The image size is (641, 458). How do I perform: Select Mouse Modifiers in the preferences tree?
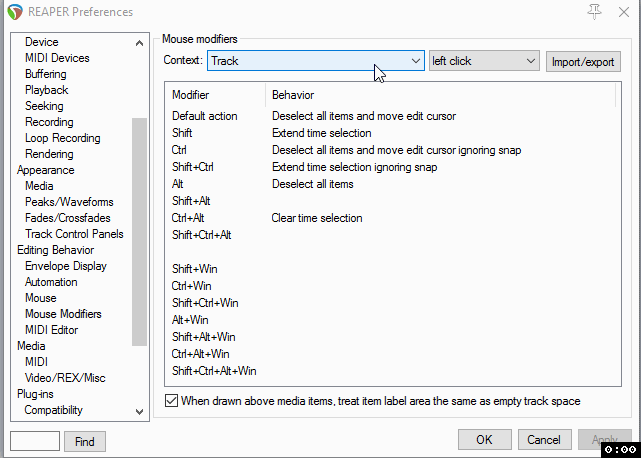pyautogui.click(x=63, y=314)
